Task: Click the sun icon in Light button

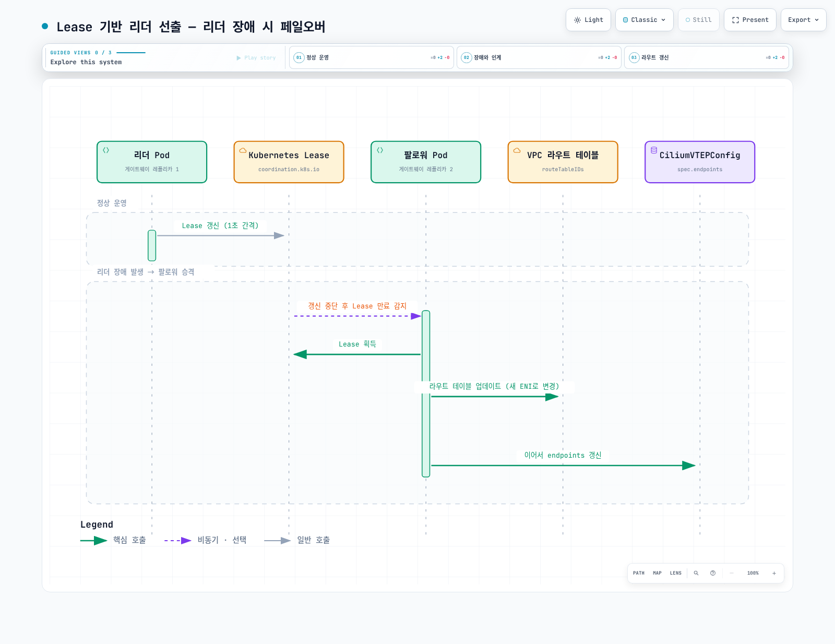Action: pyautogui.click(x=577, y=20)
